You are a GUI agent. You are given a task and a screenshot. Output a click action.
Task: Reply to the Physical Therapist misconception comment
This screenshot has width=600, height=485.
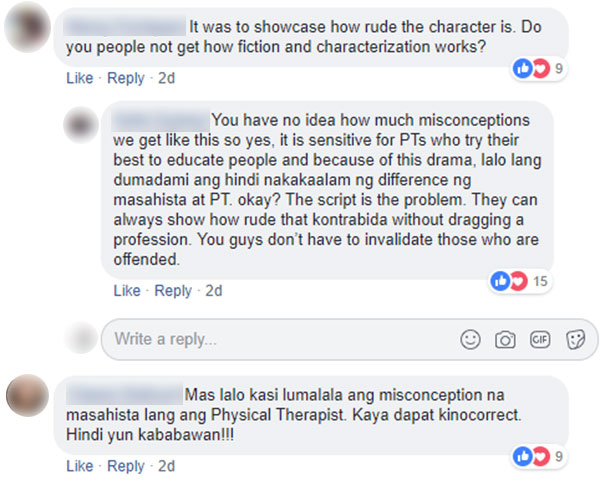point(126,467)
